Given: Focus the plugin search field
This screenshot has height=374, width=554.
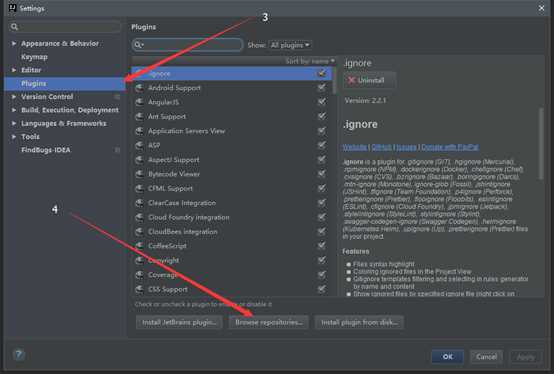Looking at the screenshot, I should pyautogui.click(x=188, y=45).
